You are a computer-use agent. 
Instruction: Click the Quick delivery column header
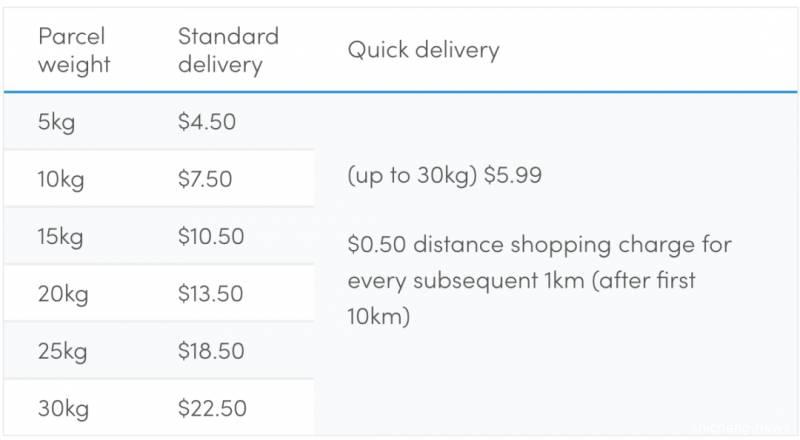click(x=423, y=50)
